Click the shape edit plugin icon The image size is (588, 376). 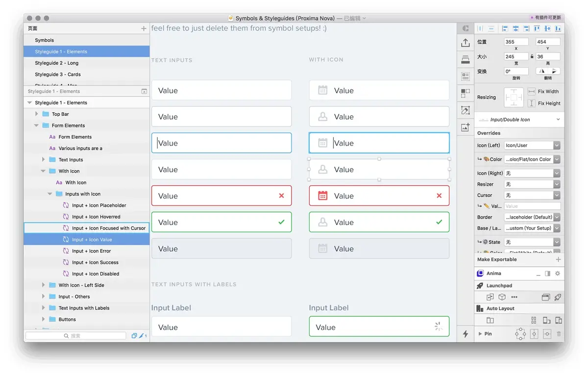(x=465, y=110)
